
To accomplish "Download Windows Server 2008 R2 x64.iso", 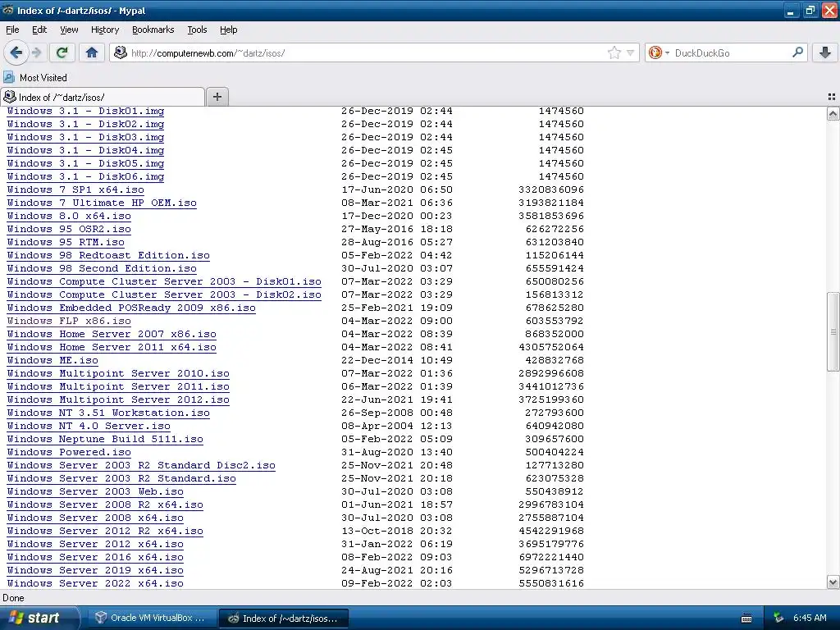I will 105,504.
